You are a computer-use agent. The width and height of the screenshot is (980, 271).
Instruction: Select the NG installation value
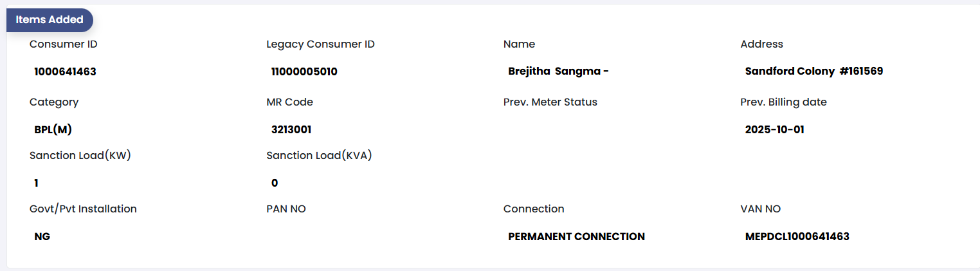[42, 236]
